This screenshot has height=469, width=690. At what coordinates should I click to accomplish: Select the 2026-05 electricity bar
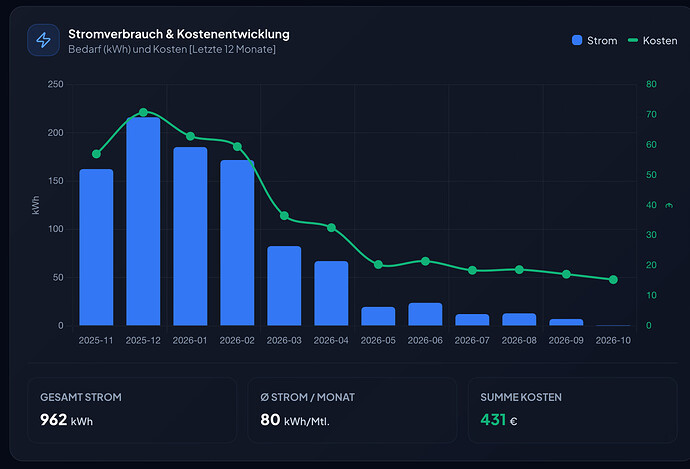(x=378, y=316)
